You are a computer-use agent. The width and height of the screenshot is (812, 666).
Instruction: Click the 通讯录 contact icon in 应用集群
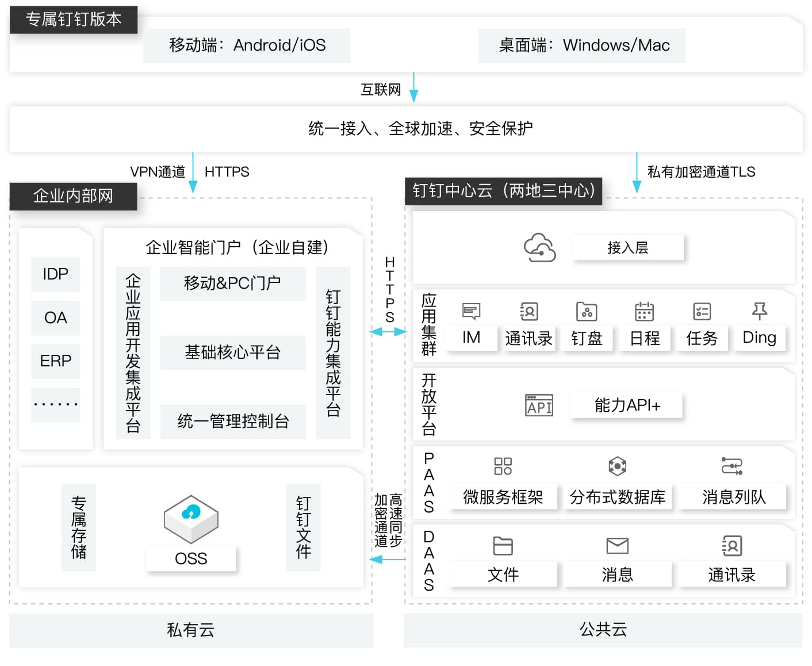coord(528,311)
